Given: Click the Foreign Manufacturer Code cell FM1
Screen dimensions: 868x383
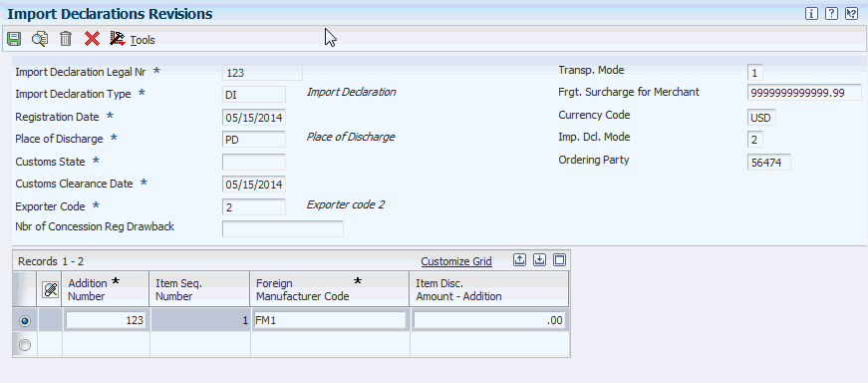Looking at the screenshot, I should click(330, 320).
